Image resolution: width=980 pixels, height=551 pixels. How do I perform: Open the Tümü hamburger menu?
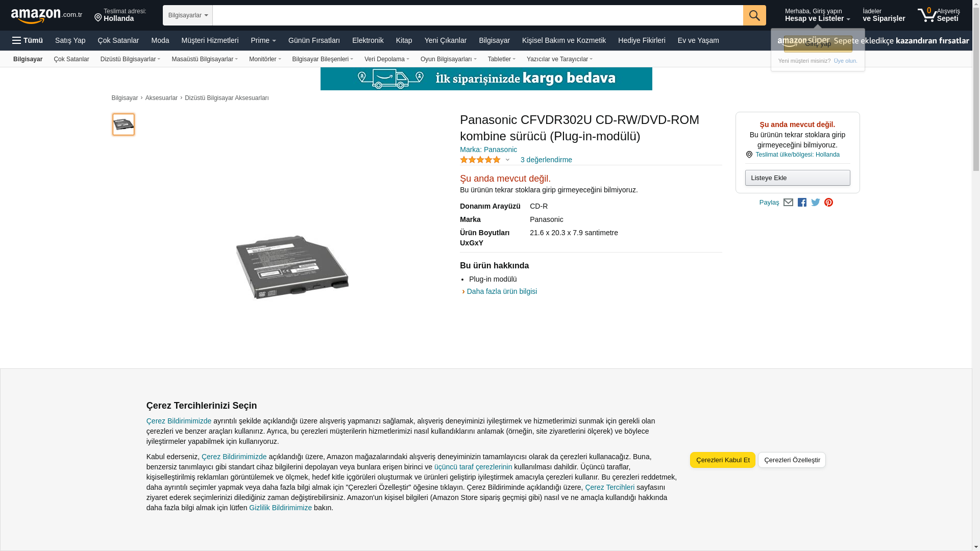pyautogui.click(x=28, y=40)
